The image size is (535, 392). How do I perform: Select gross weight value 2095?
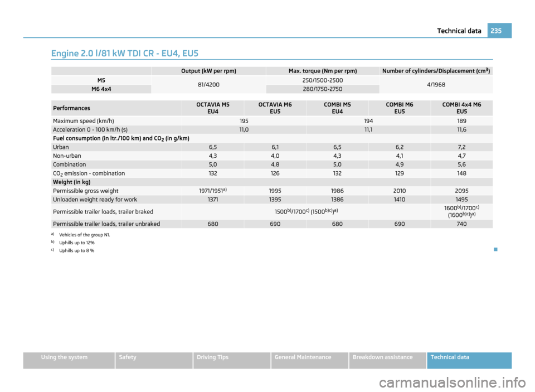461,191
